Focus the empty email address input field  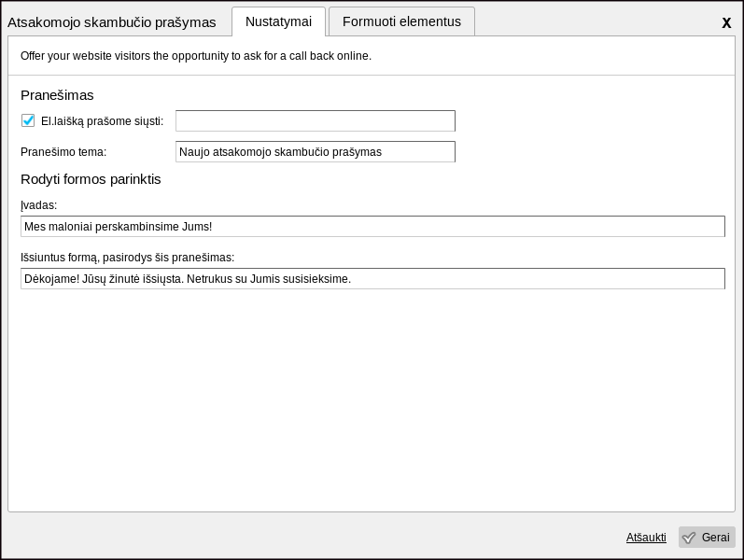coord(315,121)
